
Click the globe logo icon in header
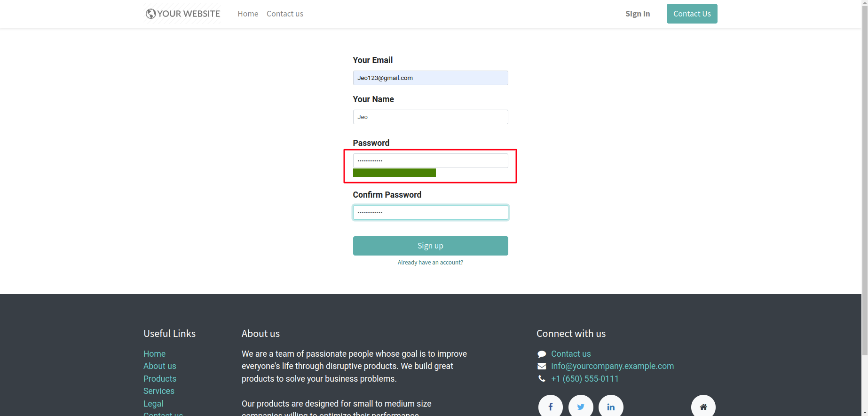[x=150, y=14]
